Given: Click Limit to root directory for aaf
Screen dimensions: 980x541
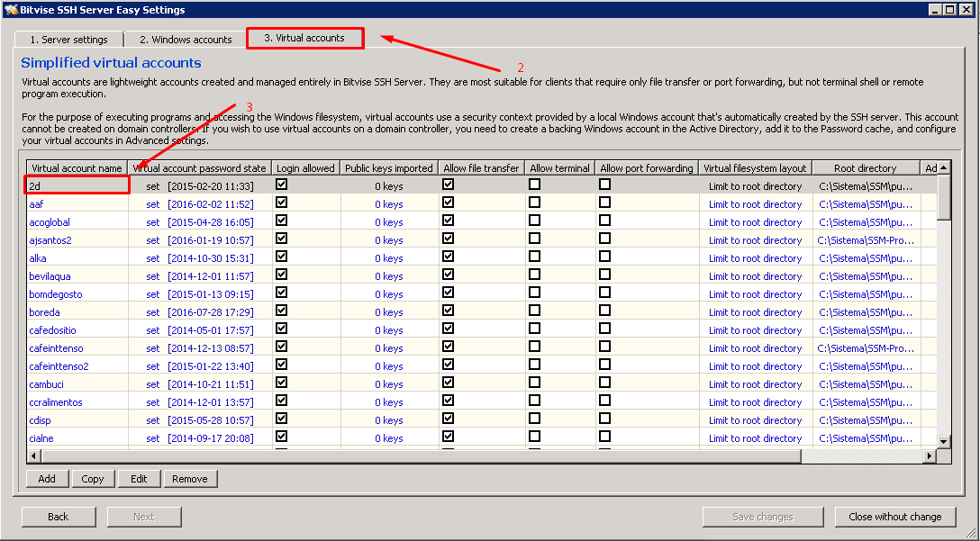Looking at the screenshot, I should (x=755, y=204).
